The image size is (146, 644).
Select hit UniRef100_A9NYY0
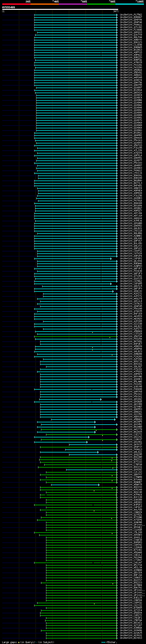[x=131, y=40]
